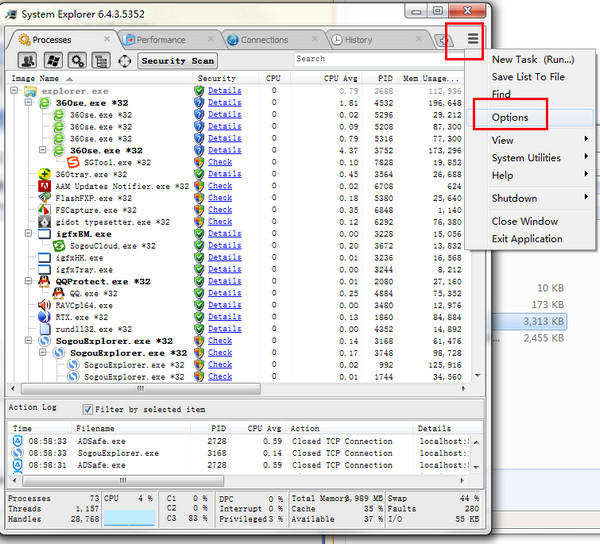Click the FlashFXP.exe process icon
Screen dimensions: 600x544
(45, 197)
